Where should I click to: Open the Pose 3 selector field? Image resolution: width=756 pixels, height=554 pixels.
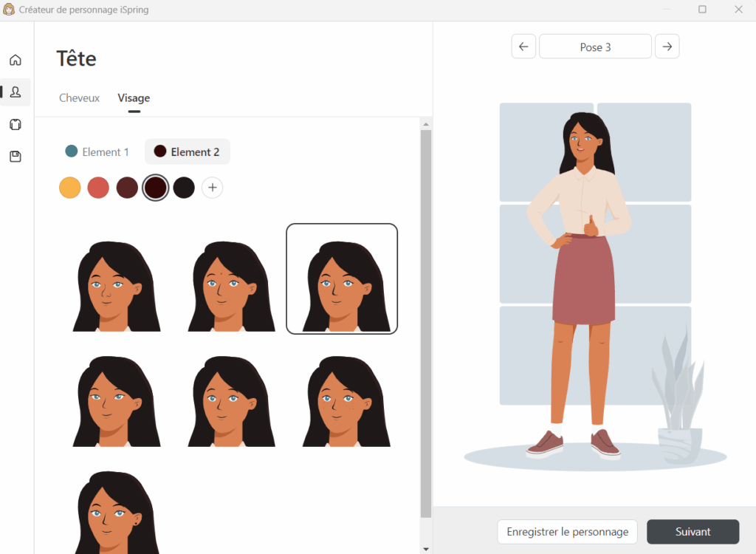[595, 47]
